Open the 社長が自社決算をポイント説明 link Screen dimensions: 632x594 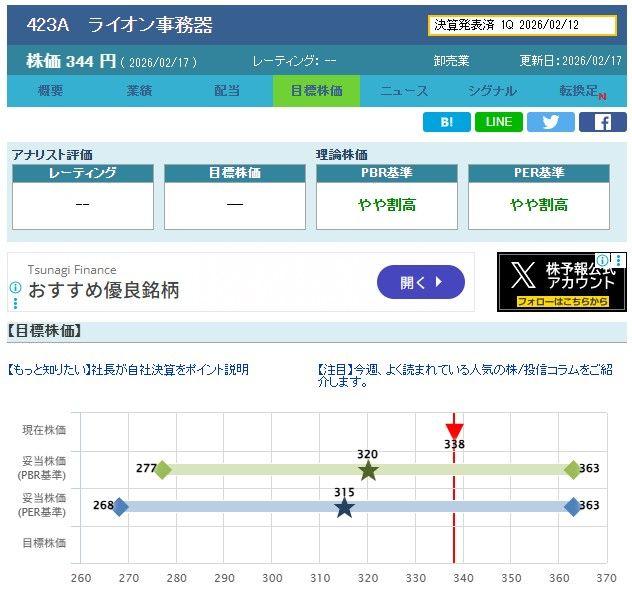128,369
